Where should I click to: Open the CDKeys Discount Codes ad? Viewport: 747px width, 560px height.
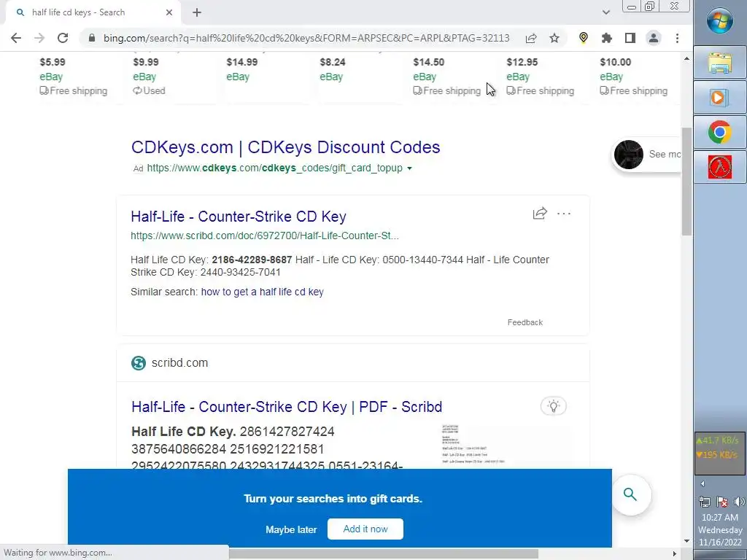(285, 147)
